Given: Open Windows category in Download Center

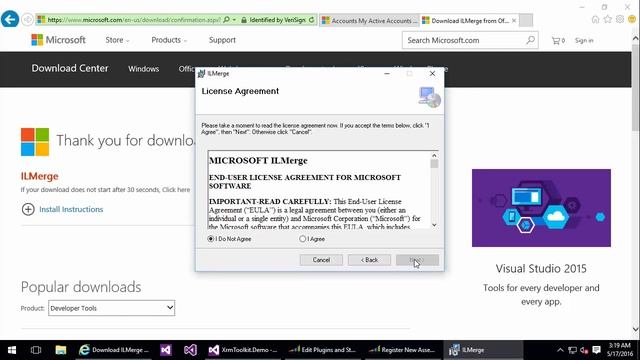Looking at the screenshot, I should (x=144, y=69).
